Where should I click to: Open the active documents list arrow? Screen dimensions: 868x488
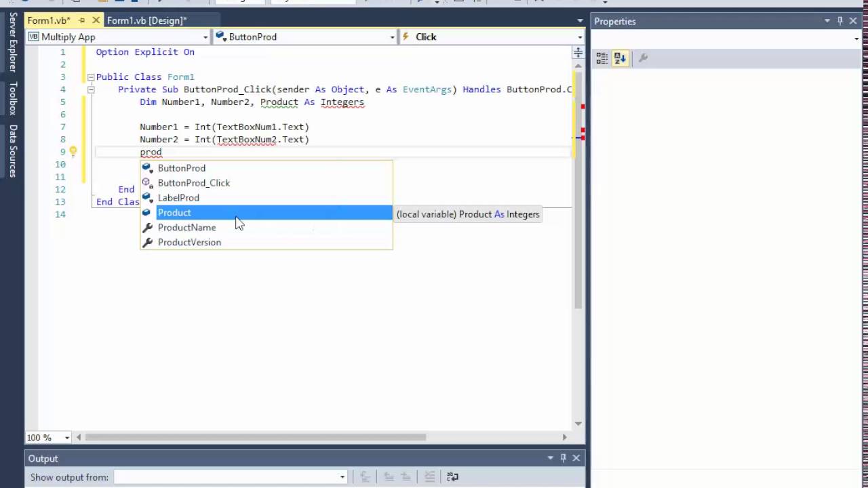pos(580,21)
